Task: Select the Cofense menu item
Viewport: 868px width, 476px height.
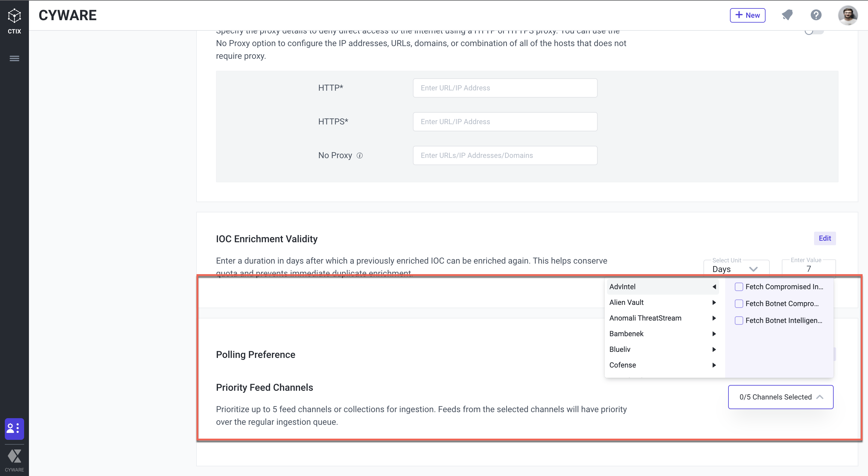Action: coord(661,365)
